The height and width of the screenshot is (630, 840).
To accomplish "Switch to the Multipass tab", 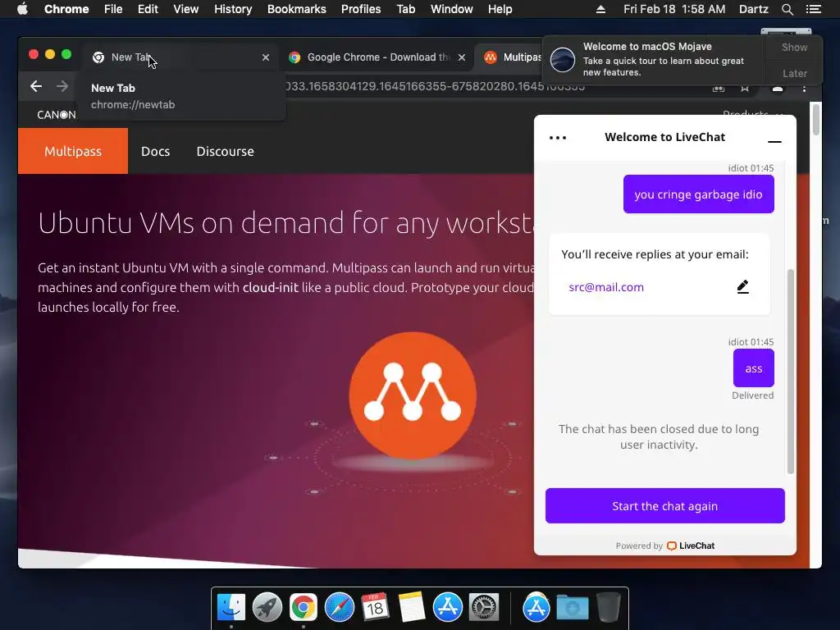I will coord(512,57).
